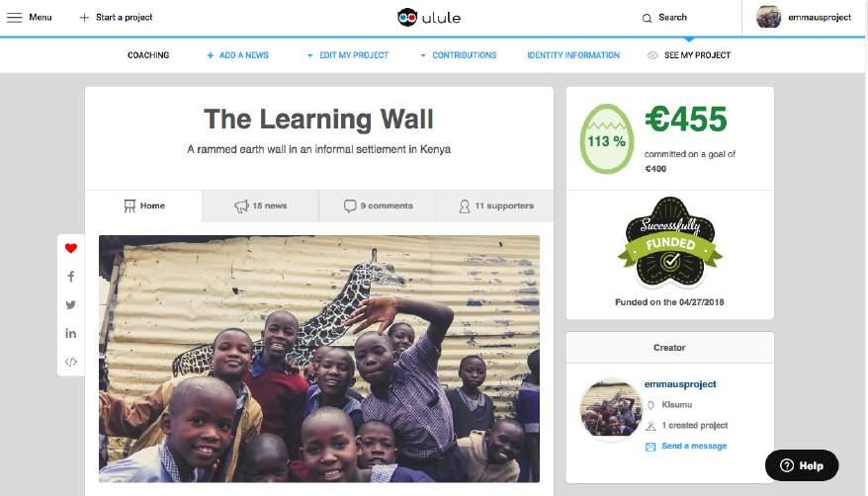Share project on LinkedIn
The image size is (868, 496).
point(71,333)
